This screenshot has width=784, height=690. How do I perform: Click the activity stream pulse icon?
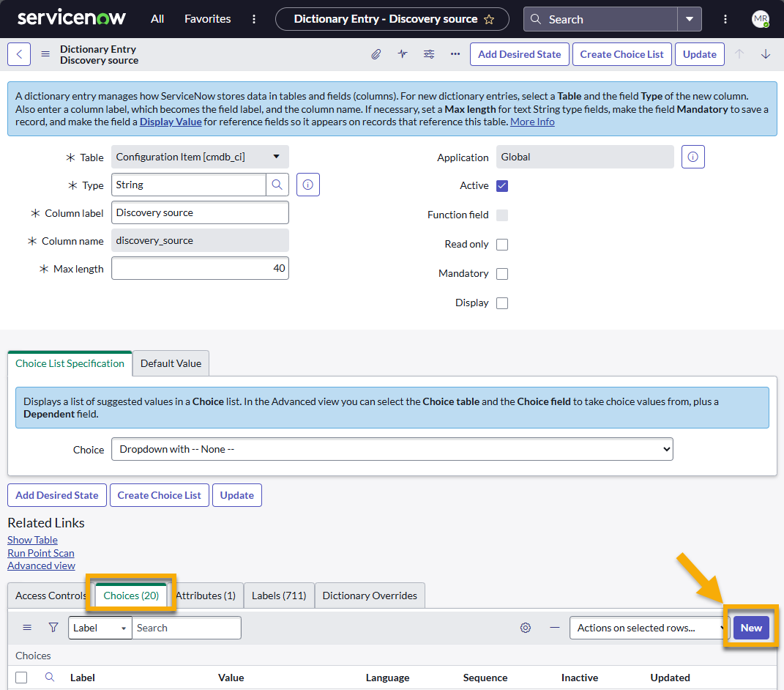tap(403, 54)
